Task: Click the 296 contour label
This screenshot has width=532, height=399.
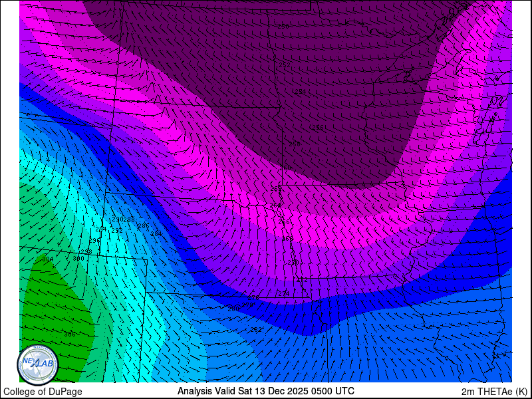Action: coord(94,241)
